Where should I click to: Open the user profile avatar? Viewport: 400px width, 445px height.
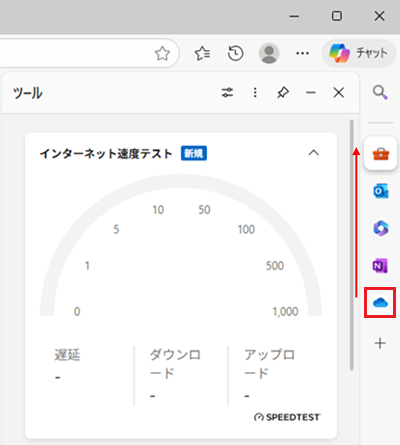point(269,53)
